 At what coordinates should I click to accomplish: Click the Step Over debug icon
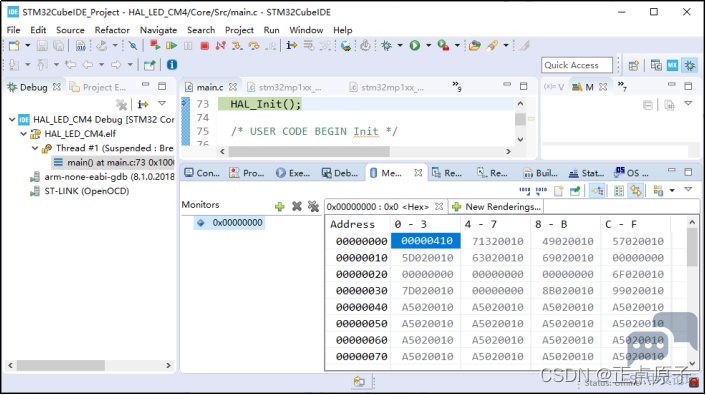pyautogui.click(x=254, y=45)
